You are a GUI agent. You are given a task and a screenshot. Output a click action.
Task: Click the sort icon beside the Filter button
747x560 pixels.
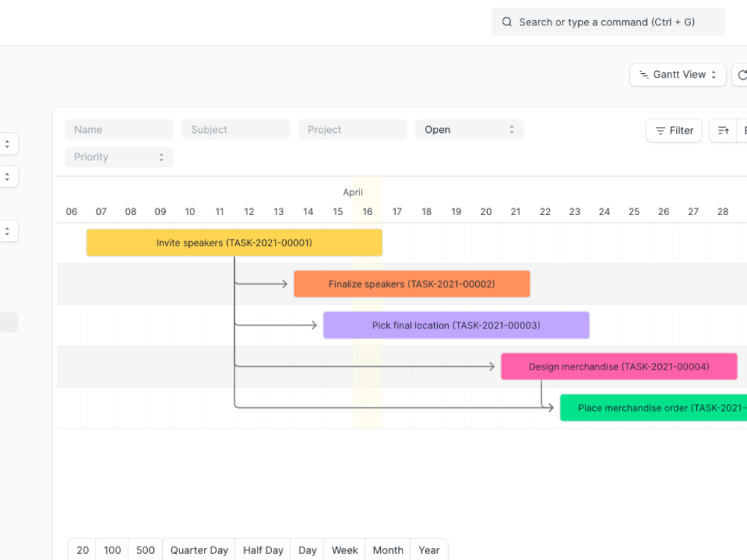[x=723, y=130]
